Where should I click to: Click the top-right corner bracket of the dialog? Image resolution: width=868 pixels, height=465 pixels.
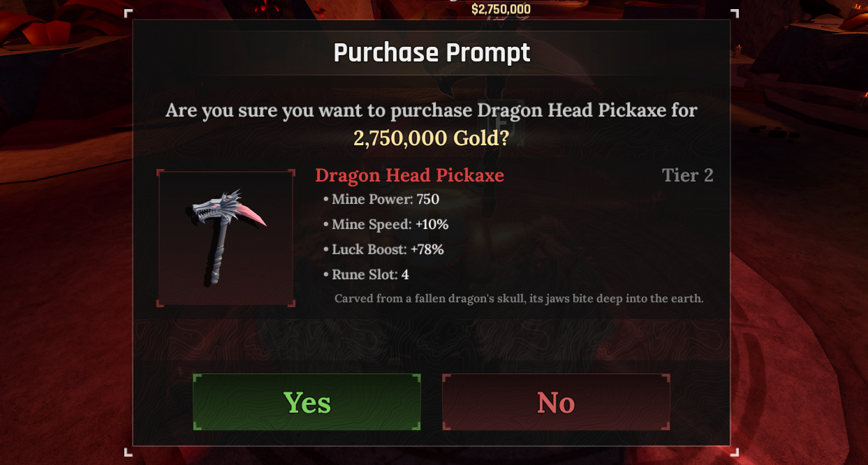tap(735, 13)
